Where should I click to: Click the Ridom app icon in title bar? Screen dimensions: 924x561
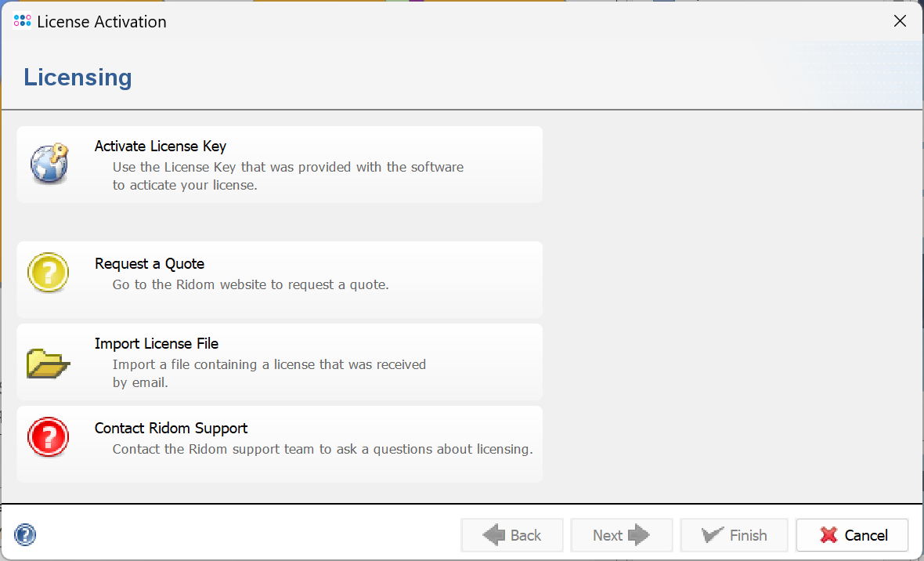tap(22, 21)
